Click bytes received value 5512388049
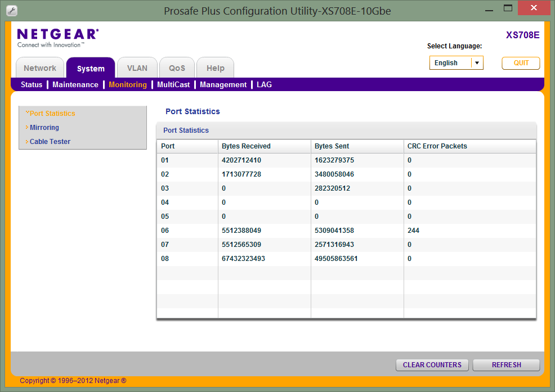 [241, 231]
